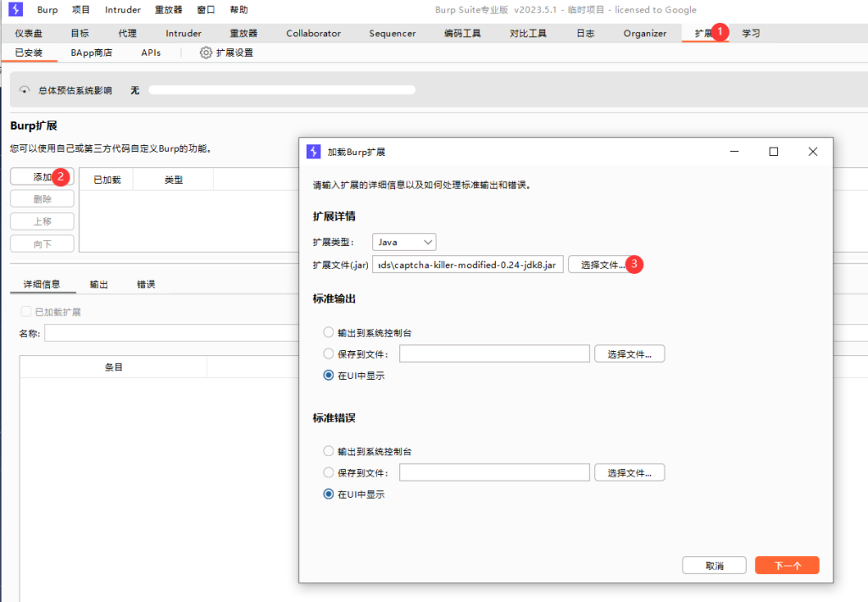
Task: Switch to the 重放器 tab
Action: 243,33
